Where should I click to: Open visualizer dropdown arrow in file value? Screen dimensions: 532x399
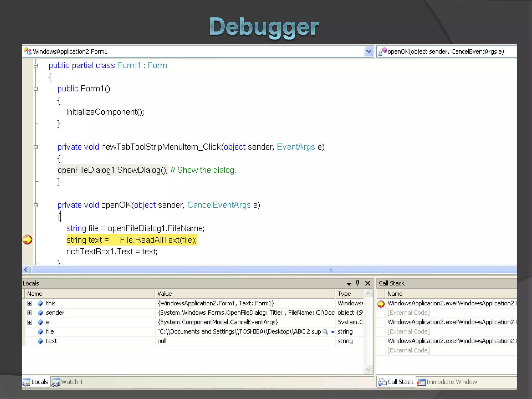(332, 332)
